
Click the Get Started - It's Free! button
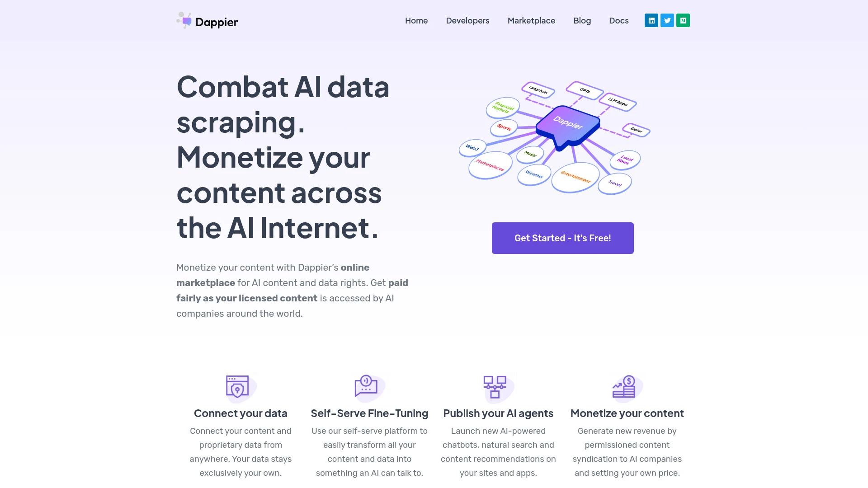pyautogui.click(x=563, y=238)
